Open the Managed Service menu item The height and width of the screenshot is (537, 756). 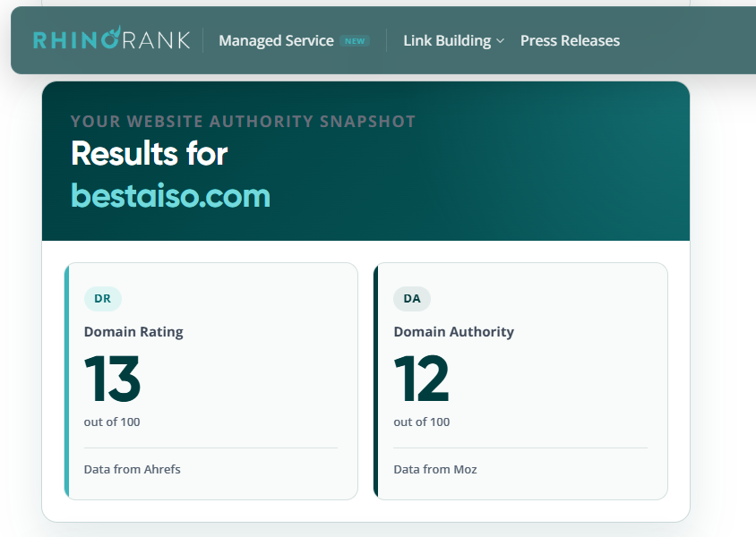pos(276,41)
